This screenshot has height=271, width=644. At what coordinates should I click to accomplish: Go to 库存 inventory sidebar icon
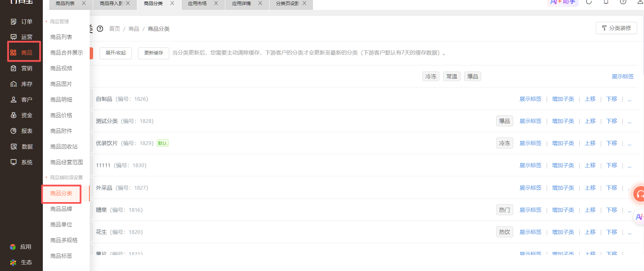pyautogui.click(x=14, y=84)
